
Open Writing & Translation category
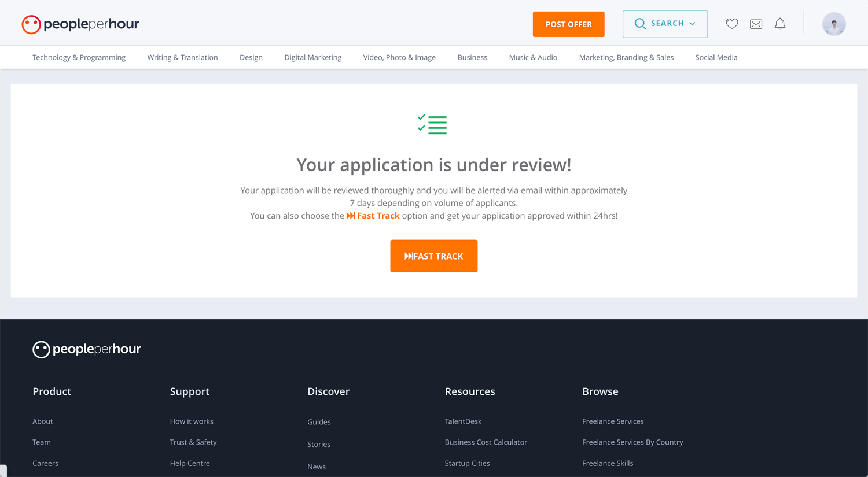182,57
